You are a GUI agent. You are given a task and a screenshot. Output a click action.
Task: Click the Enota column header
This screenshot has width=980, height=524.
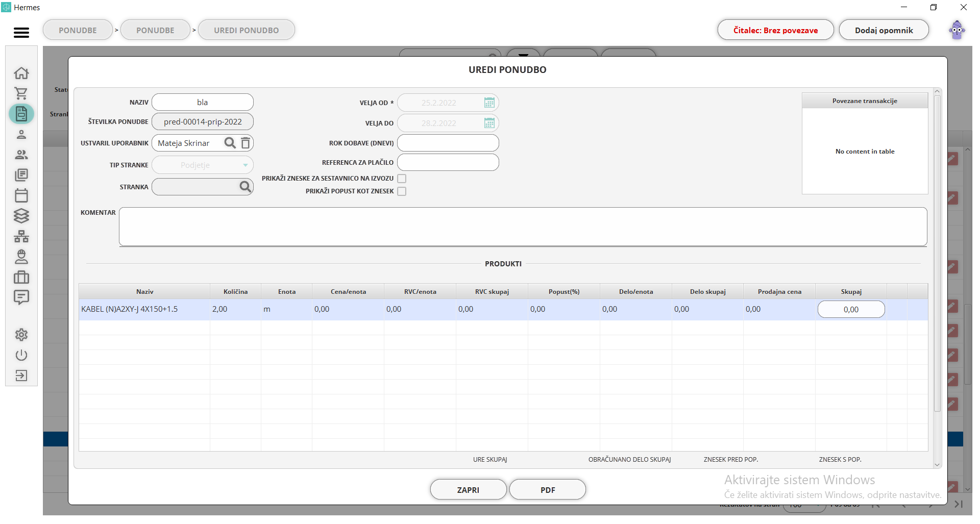[286, 291]
